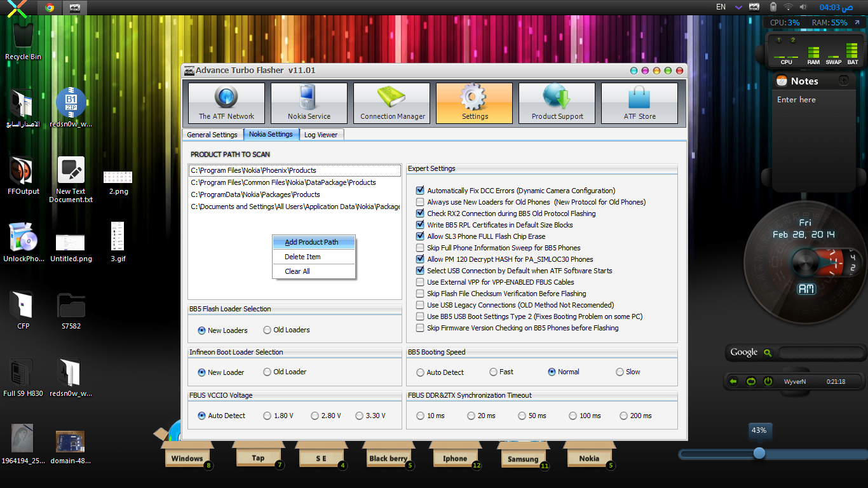Open the Black berry box in the dock
This screenshot has height=488, width=868.
click(x=388, y=456)
